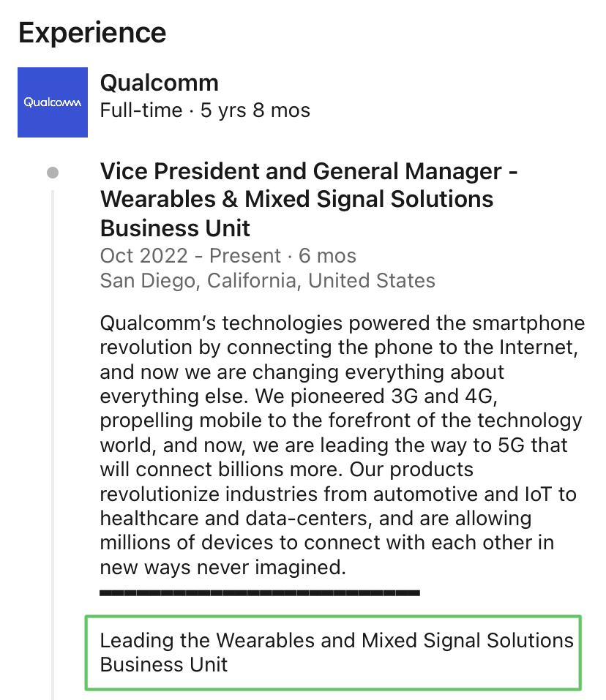Open the Qualcomm company name link
Image resolution: width=606 pixels, height=700 pixels.
pos(159,83)
